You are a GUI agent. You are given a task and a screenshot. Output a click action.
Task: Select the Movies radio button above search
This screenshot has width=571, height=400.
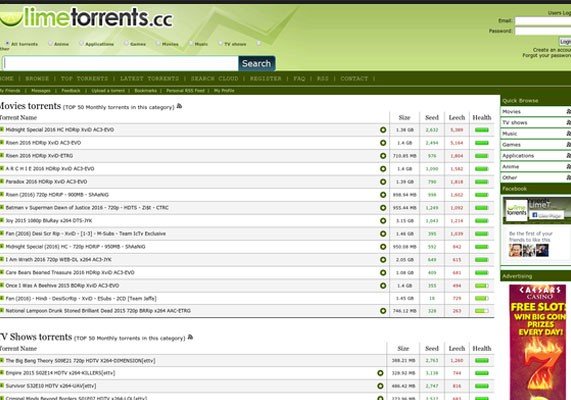click(158, 43)
